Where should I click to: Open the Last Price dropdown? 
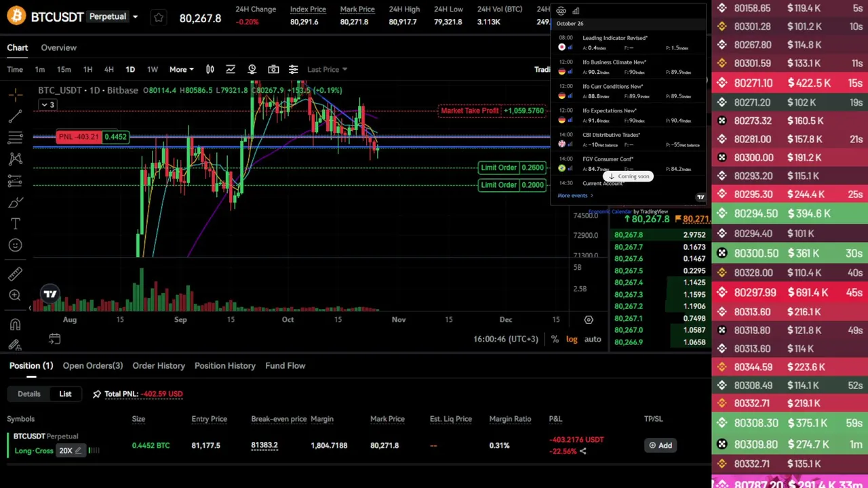coord(327,69)
